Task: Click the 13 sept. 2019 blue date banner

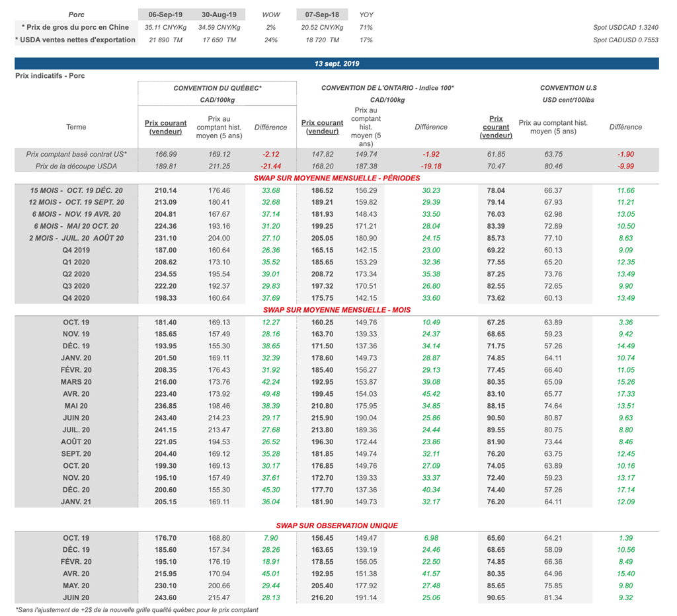Action: tap(337, 64)
